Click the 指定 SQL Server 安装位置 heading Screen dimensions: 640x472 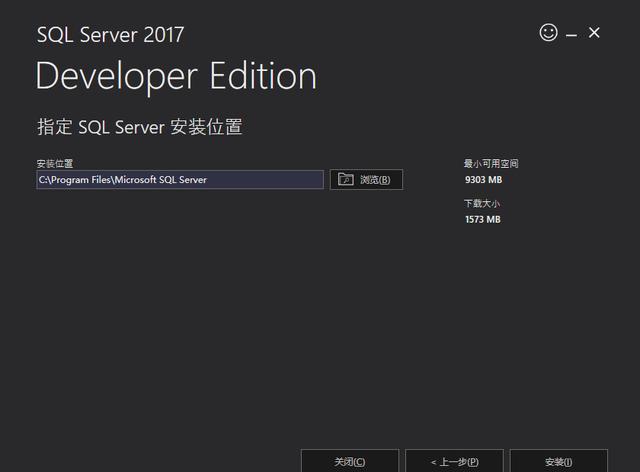[x=140, y=127]
